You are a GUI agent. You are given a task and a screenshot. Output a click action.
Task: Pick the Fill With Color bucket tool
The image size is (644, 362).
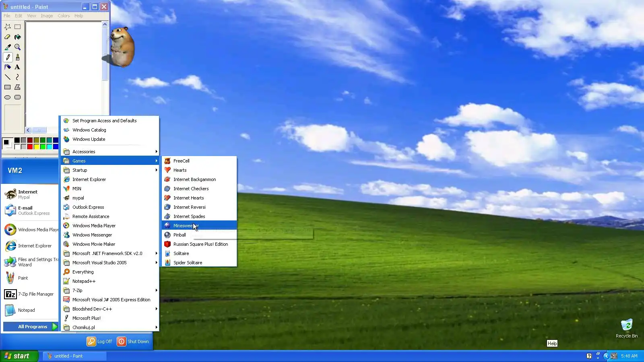(18, 37)
